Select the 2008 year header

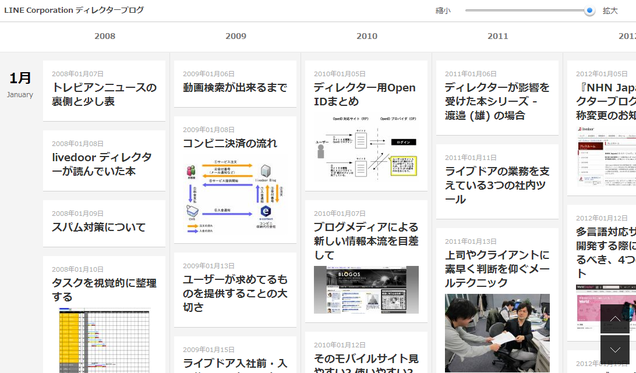coord(105,36)
